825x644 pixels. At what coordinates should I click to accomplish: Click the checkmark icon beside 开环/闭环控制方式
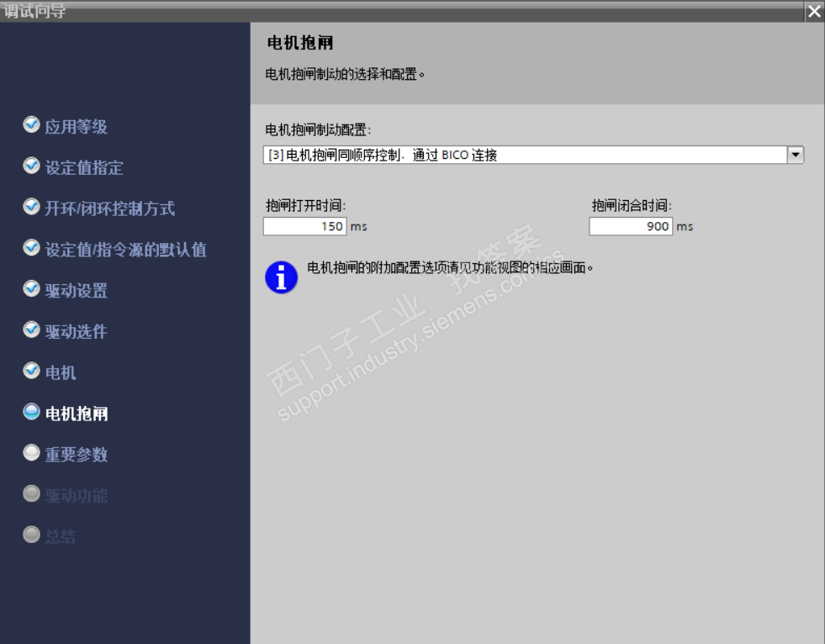click(x=32, y=207)
